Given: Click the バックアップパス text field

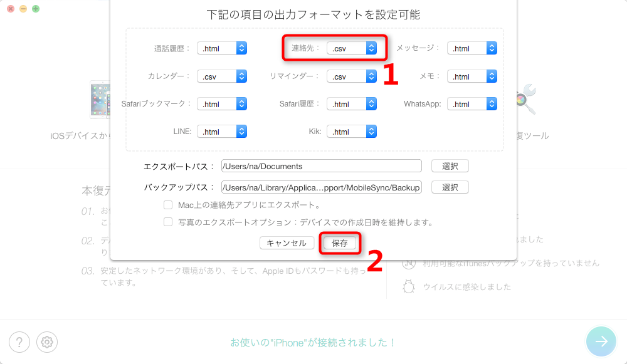Looking at the screenshot, I should point(322,187).
